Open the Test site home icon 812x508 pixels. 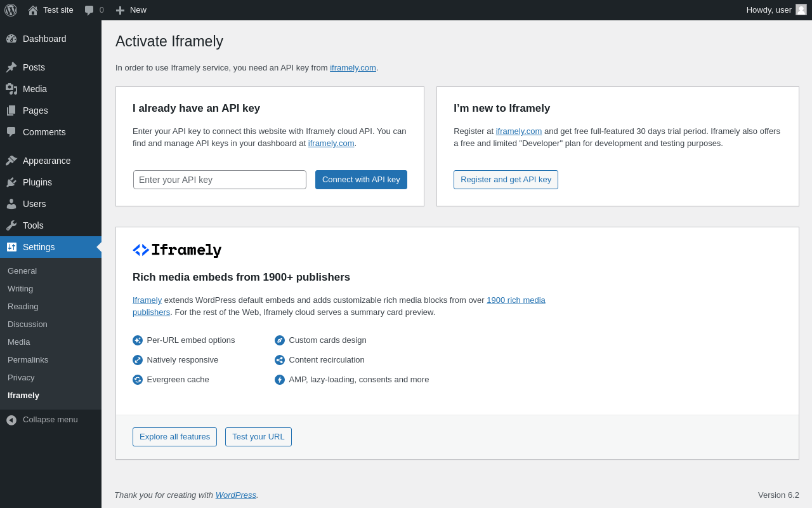(x=33, y=10)
